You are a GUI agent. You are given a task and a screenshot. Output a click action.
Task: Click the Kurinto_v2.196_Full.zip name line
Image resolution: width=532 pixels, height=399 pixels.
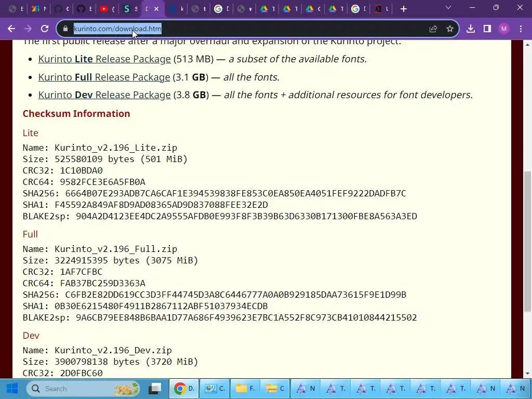click(x=100, y=249)
